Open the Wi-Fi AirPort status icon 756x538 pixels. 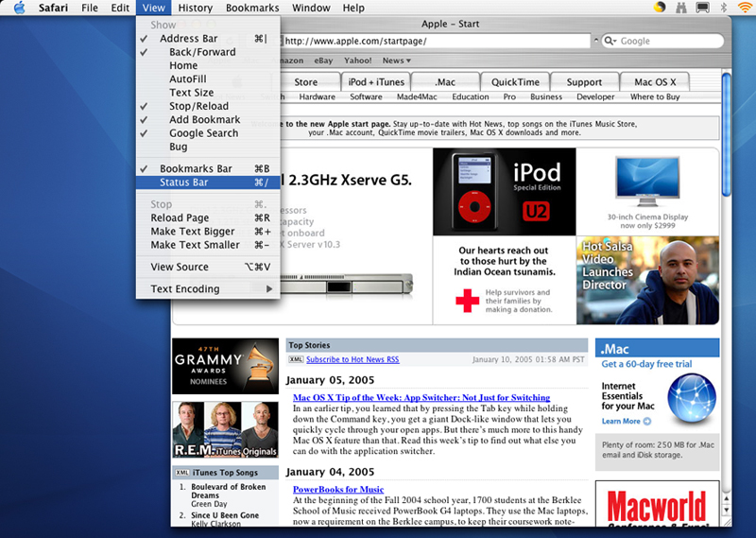click(746, 8)
